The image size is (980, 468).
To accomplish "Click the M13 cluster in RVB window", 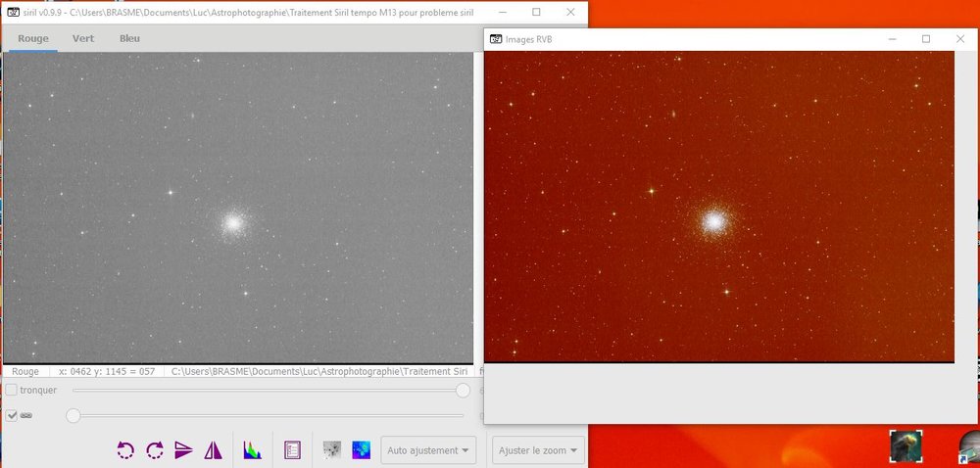I will click(x=713, y=221).
